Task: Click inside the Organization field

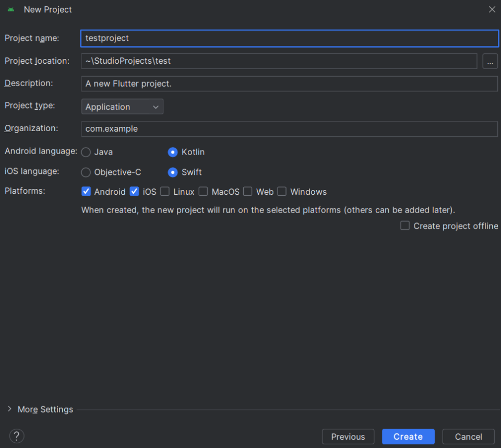Action: point(209,128)
